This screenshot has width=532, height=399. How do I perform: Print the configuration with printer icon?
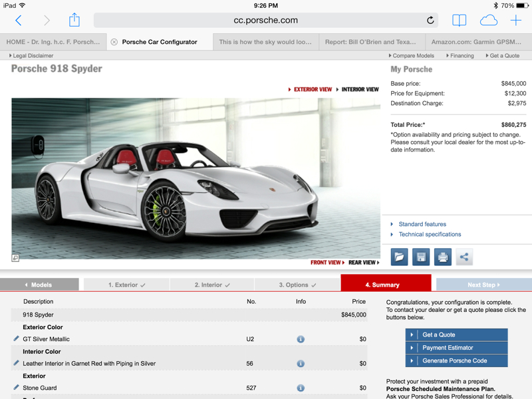click(x=443, y=257)
